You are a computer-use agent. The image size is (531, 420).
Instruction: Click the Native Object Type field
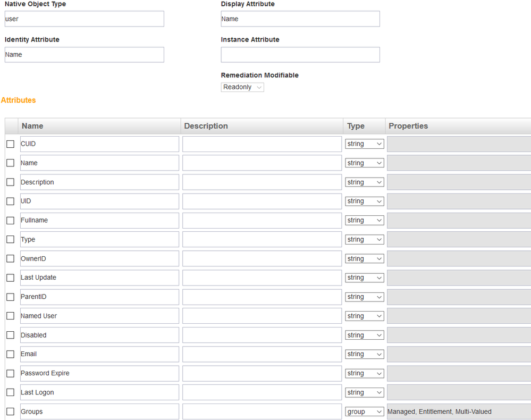(84, 19)
